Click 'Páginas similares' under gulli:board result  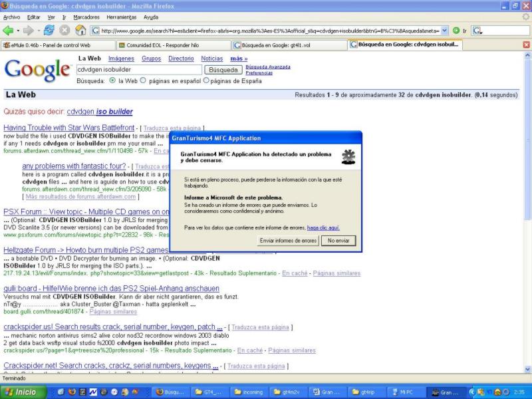pyautogui.click(x=113, y=311)
